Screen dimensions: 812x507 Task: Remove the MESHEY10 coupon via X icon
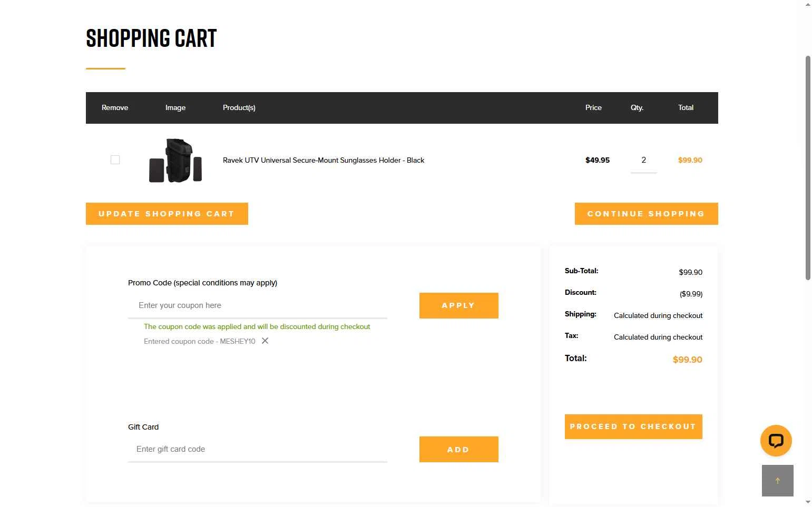click(x=265, y=341)
